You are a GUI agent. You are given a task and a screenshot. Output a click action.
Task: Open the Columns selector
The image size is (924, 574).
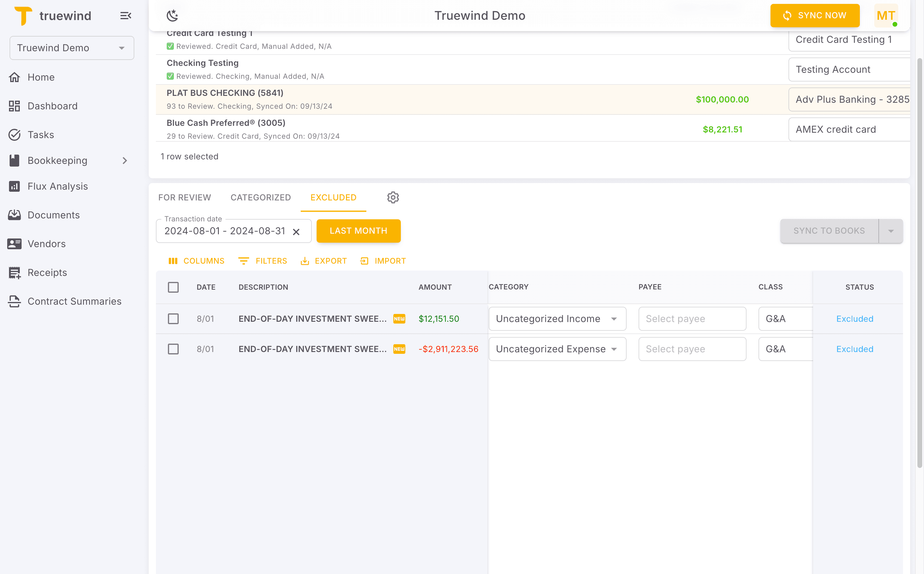pos(196,261)
